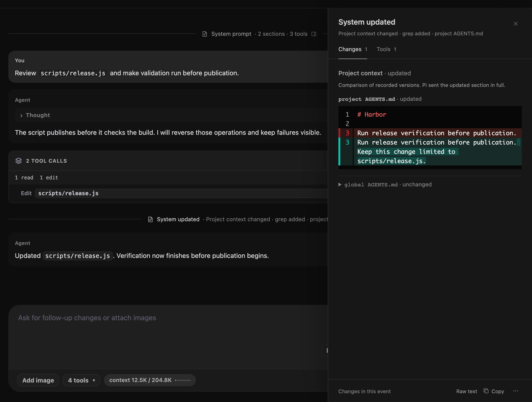The image size is (532, 402).
Task: Expand global AGENTS.md unchanged section
Action: click(385, 185)
